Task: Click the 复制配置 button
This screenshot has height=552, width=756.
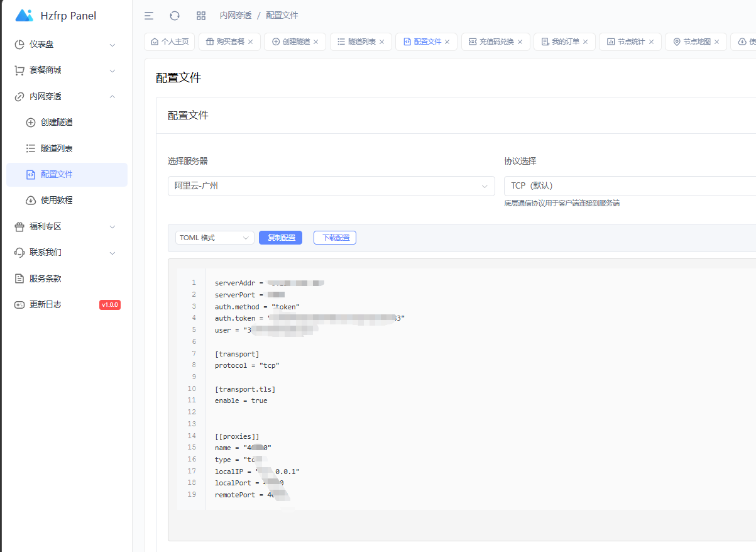Action: [280, 238]
